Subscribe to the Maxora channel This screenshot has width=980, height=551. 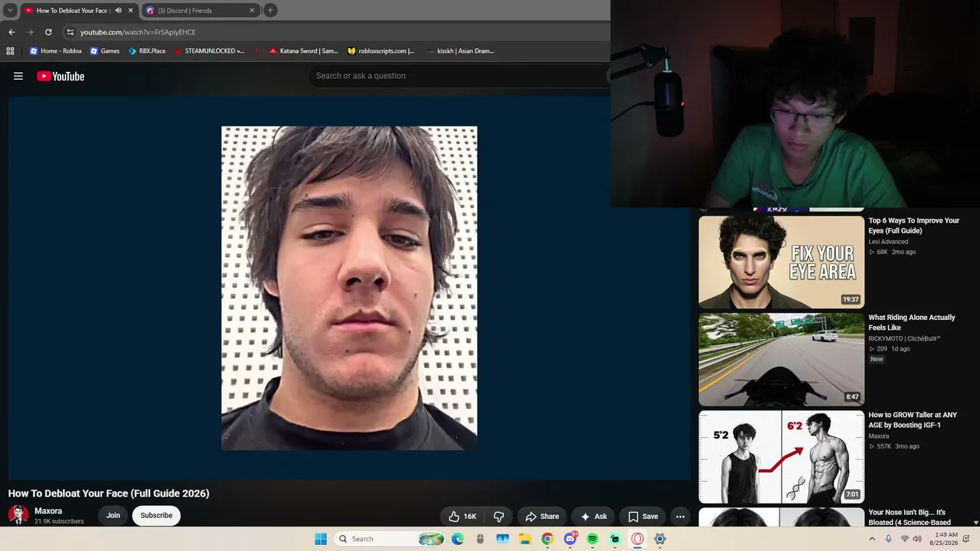(x=156, y=516)
